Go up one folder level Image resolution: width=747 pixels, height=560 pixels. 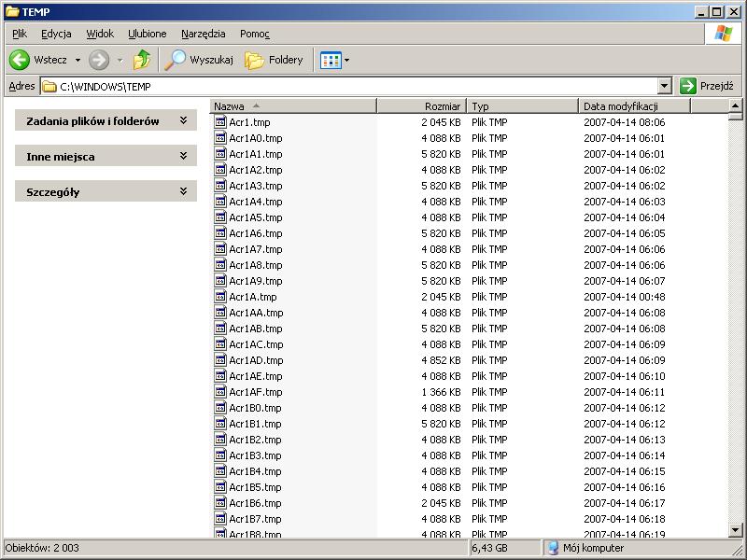pyautogui.click(x=142, y=60)
